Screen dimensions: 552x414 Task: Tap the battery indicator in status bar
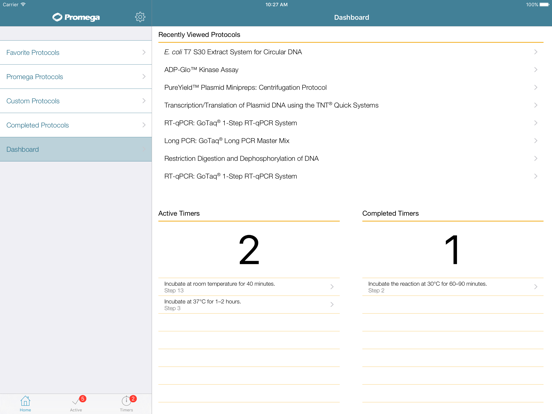[x=544, y=5]
